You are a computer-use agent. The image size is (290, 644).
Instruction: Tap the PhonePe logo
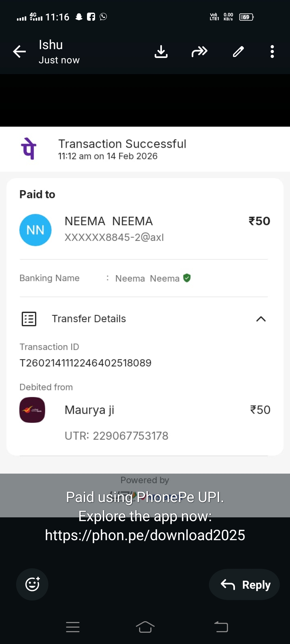29,149
